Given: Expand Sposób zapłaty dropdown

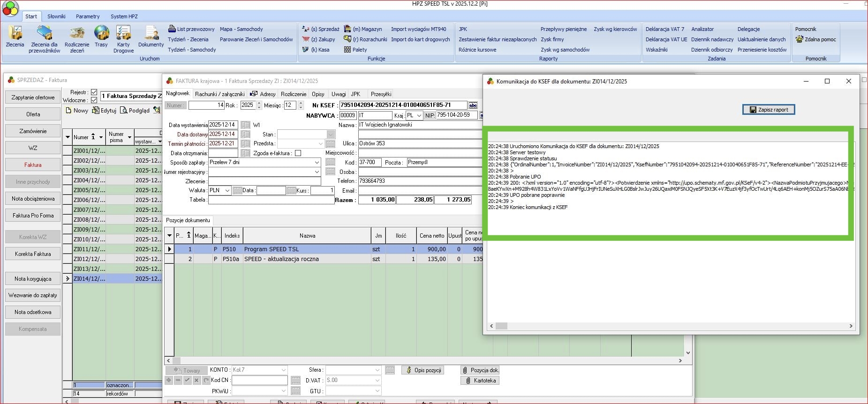Looking at the screenshot, I should tap(317, 162).
